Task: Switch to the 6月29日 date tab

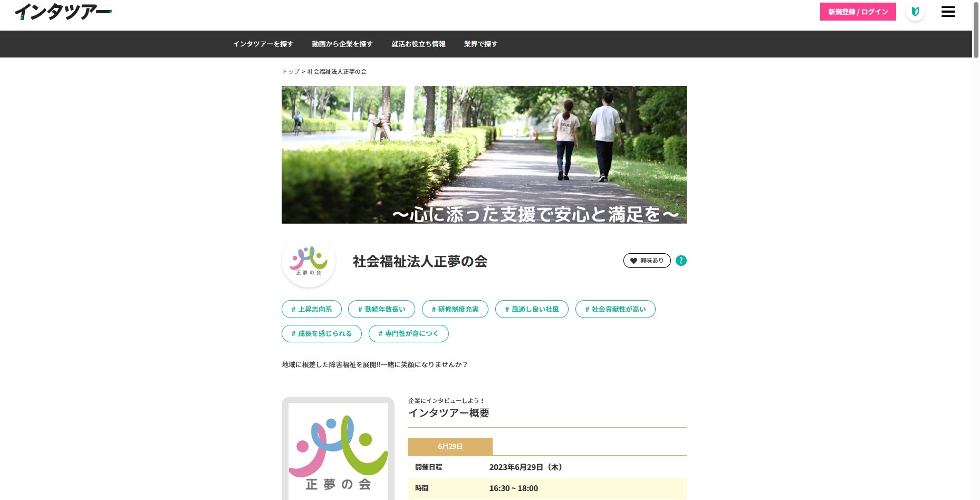Action: (x=450, y=446)
